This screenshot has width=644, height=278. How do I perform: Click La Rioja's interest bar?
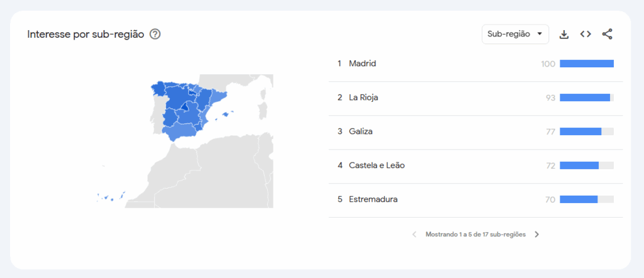click(x=585, y=97)
